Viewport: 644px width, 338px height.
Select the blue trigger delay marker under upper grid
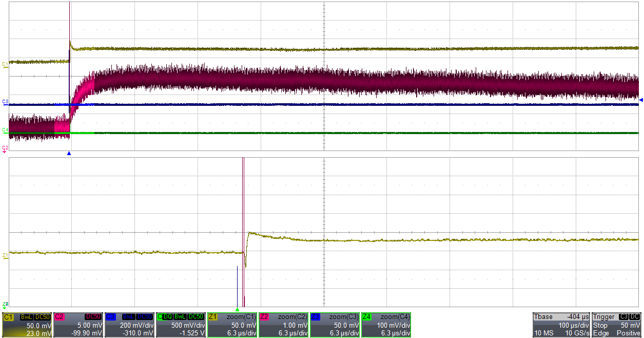point(69,153)
